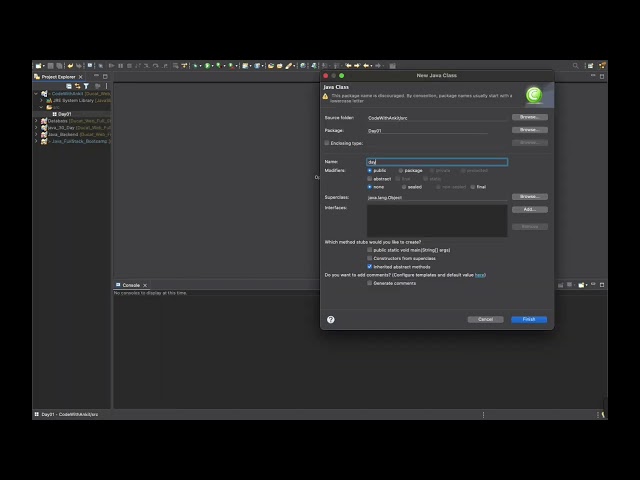Click into the class Name field
The height and width of the screenshot is (480, 640).
437,162
